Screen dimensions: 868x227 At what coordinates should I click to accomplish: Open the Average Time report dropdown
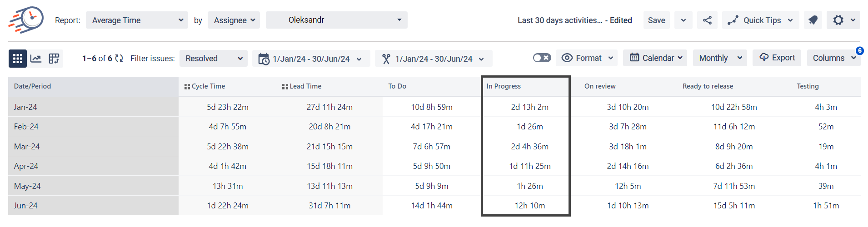tap(137, 20)
